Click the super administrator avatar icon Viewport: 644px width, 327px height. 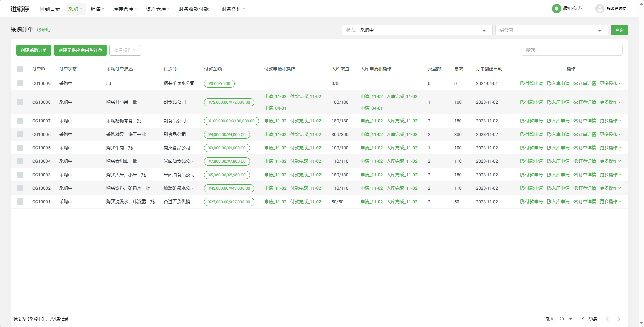coord(600,9)
